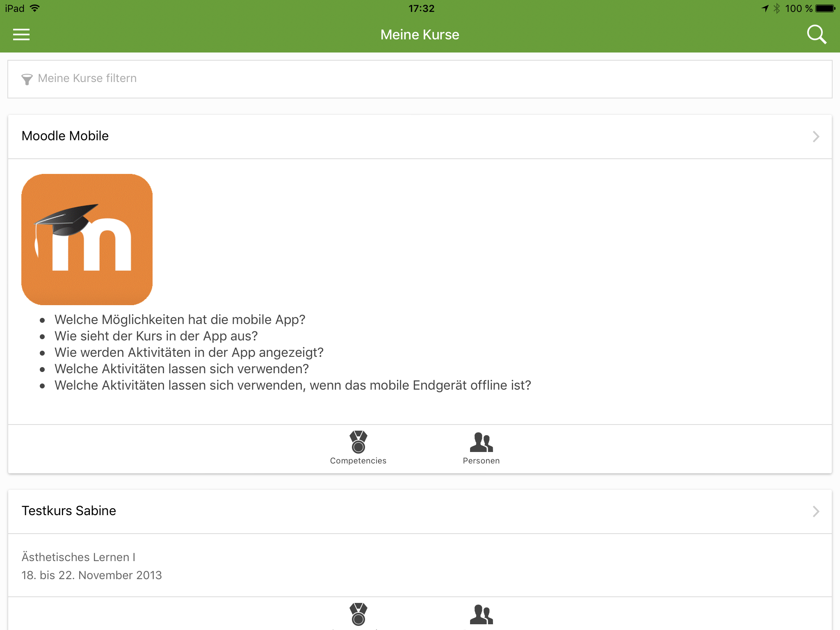The height and width of the screenshot is (630, 840).
Task: Tap the Bluetooth status icon
Action: (x=776, y=8)
